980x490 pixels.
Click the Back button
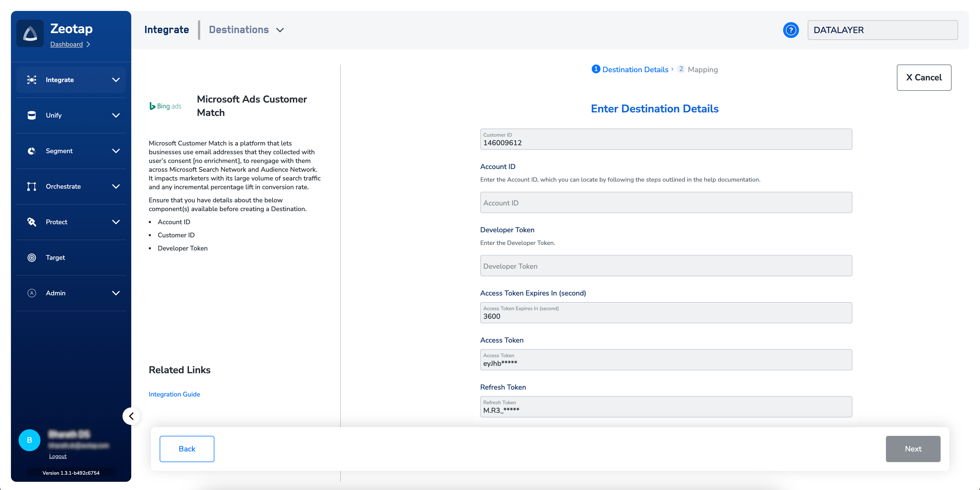(187, 449)
